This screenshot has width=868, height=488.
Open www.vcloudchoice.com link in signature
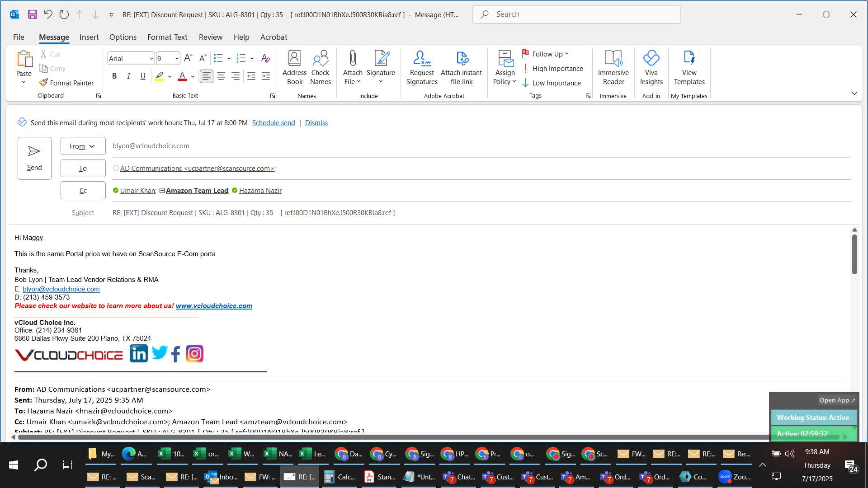pyautogui.click(x=214, y=306)
